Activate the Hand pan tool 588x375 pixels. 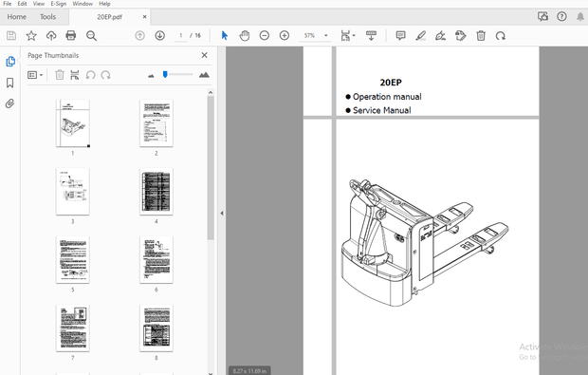click(x=245, y=36)
